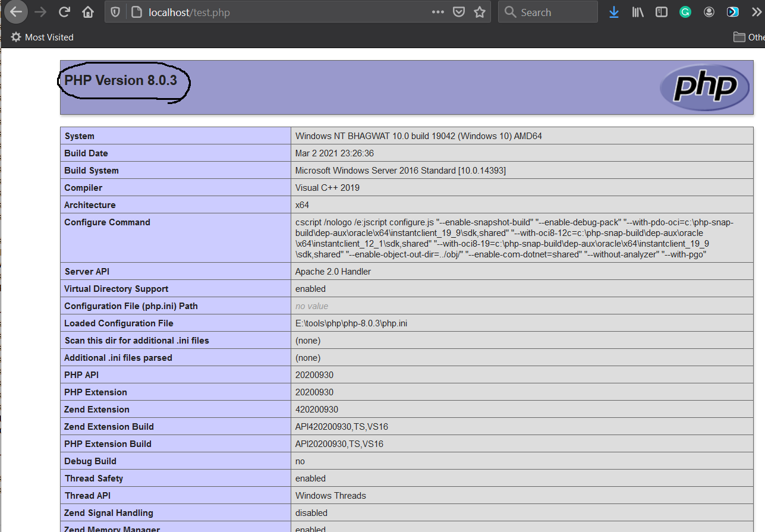Screen dimensions: 765x532
Task: Select the cscript configure command text
Action: [515, 238]
